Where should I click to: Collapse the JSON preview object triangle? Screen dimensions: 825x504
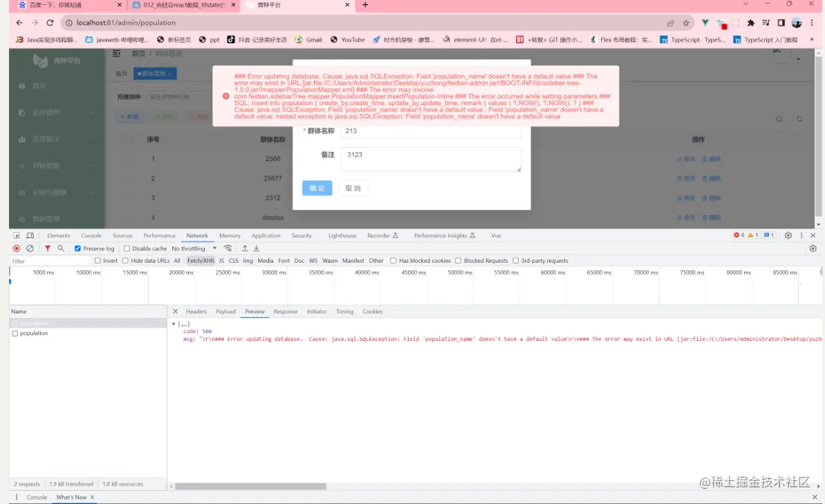[174, 324]
